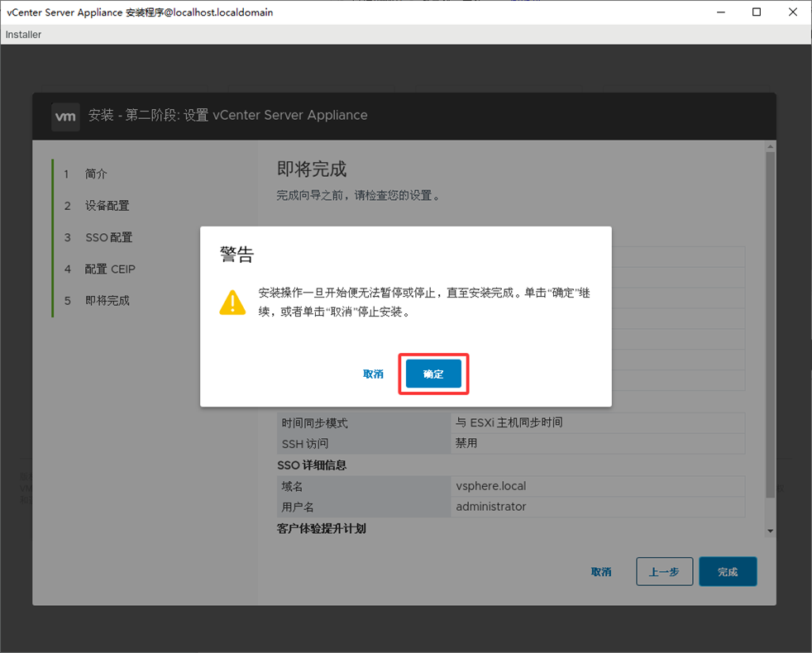812x653 pixels.
Task: Click the yellow warning triangle icon
Action: (x=232, y=303)
